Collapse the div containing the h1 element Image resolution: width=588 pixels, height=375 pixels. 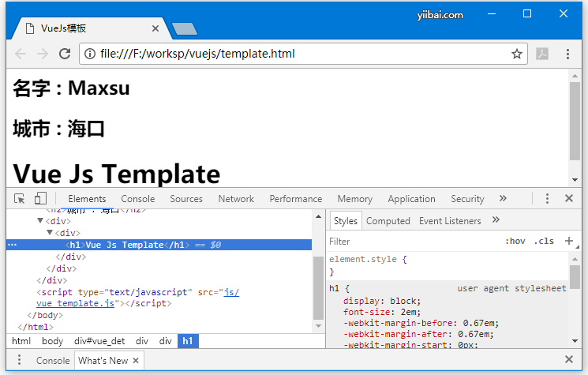(51, 233)
